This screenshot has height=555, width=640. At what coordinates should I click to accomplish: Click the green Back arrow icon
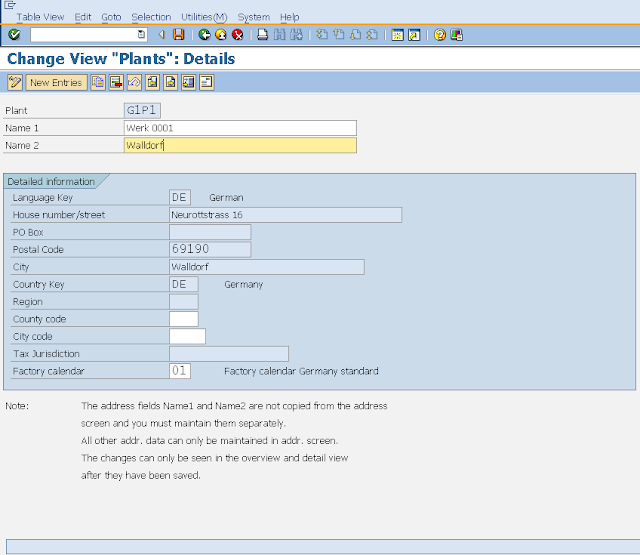click(204, 35)
